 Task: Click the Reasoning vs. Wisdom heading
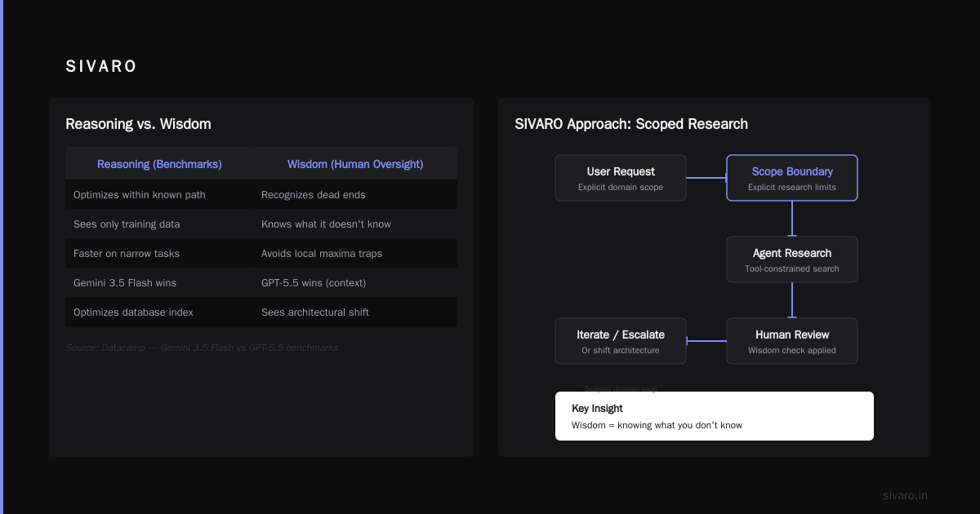click(x=138, y=124)
